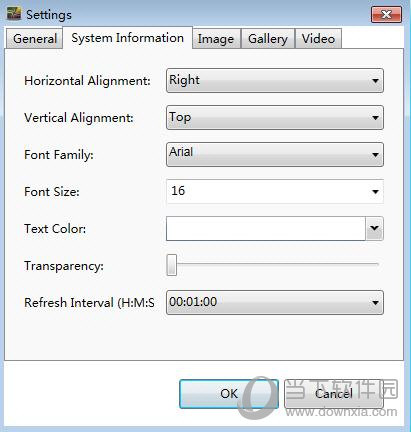Click the Transparency slider thumb
411x432 pixels.
(172, 265)
